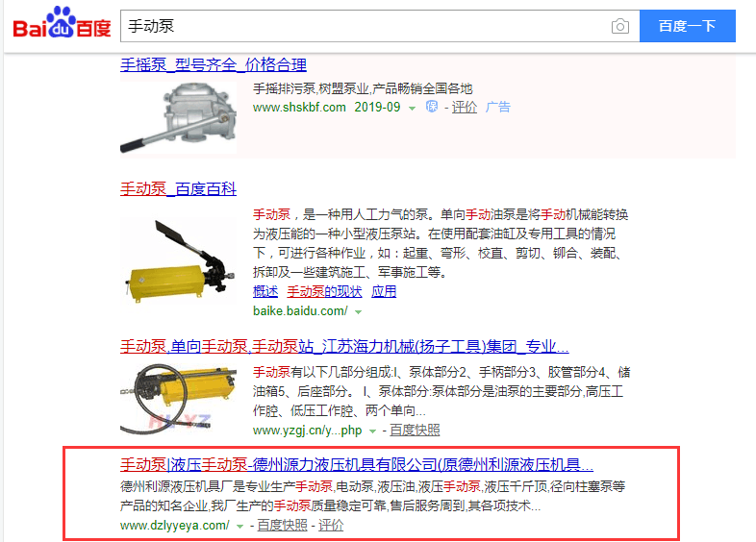Open the yellow hydraulic pump Baike thumbnail
The height and width of the screenshot is (542, 756).
[x=178, y=260]
